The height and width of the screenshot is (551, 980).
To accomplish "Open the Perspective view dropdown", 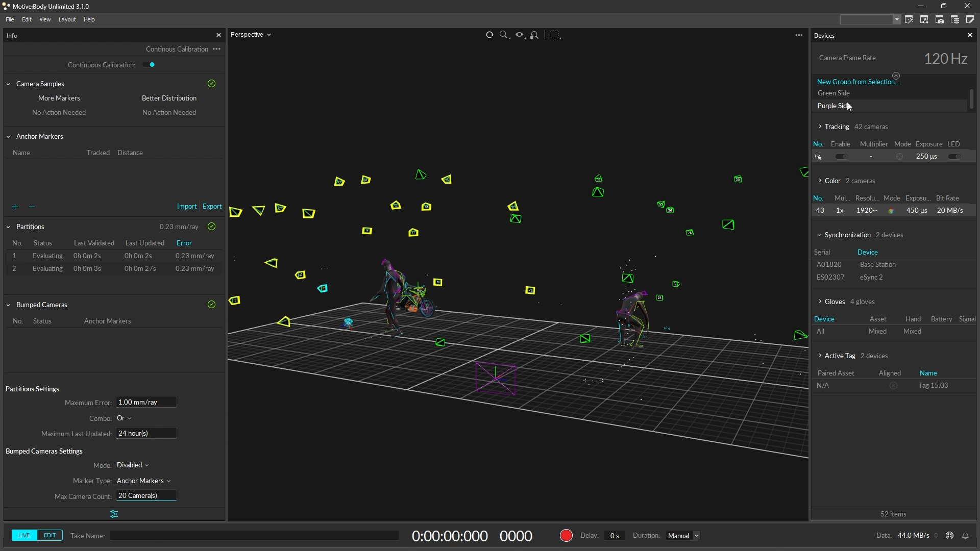I will [251, 35].
